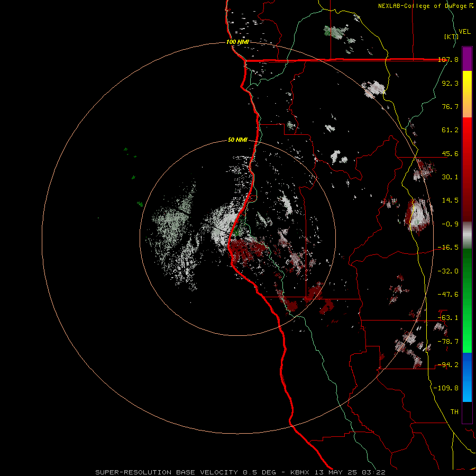Click the NEXLAB-College of DuPage label
The height and width of the screenshot is (476, 476).
click(423, 6)
